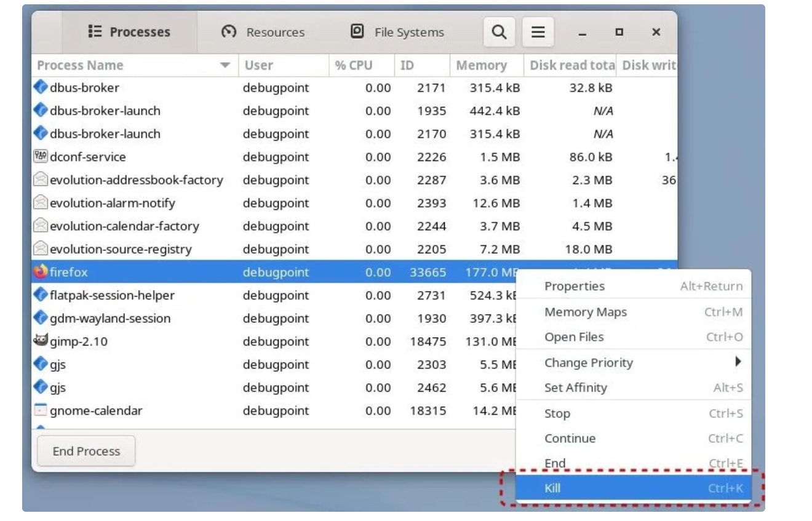Sort by the Disk read total column header
This screenshot has height=521, width=812.
click(x=570, y=65)
